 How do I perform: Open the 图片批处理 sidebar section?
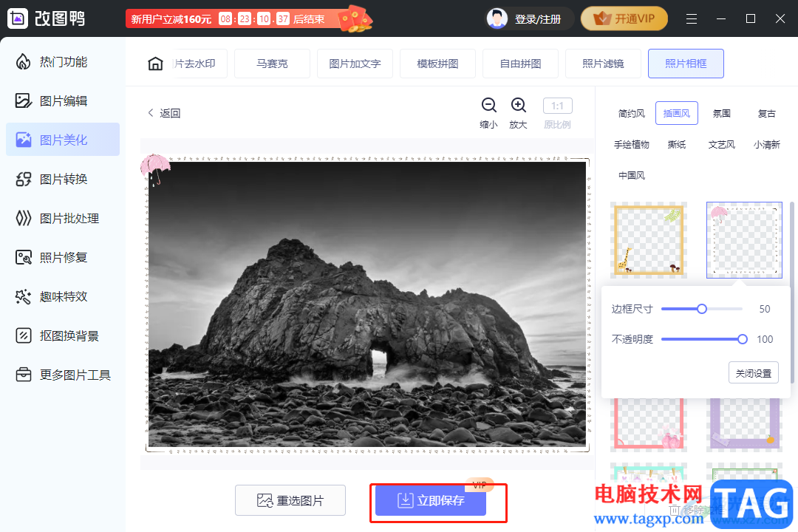pos(63,219)
